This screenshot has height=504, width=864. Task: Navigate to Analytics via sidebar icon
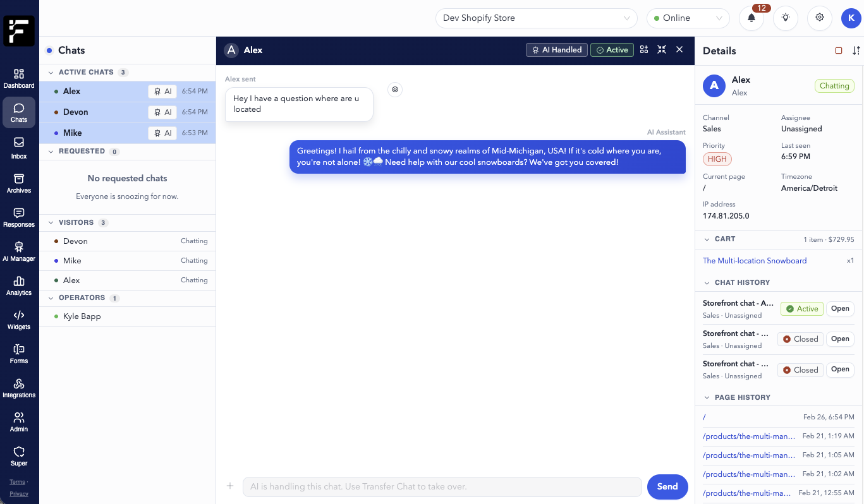coord(18,285)
